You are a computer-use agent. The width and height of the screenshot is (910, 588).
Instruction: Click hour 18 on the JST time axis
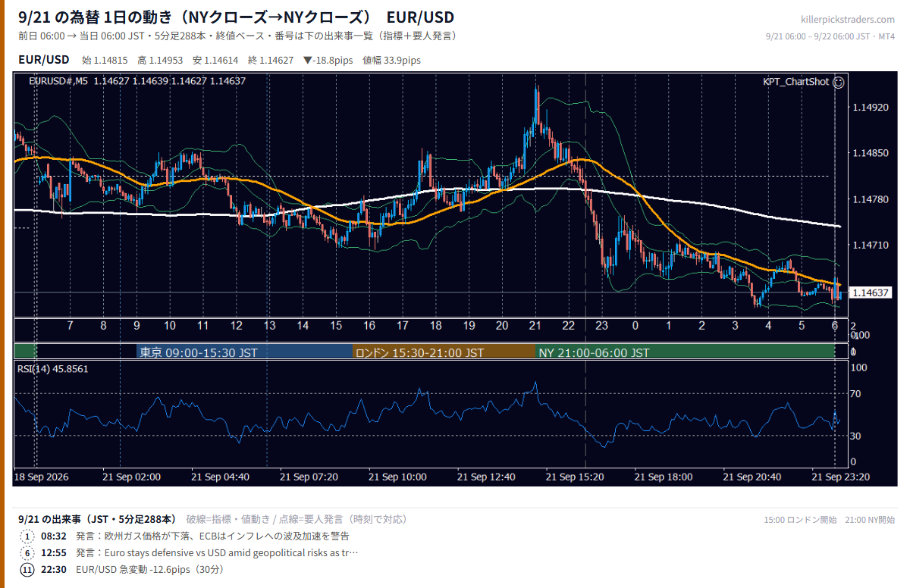[x=436, y=325]
